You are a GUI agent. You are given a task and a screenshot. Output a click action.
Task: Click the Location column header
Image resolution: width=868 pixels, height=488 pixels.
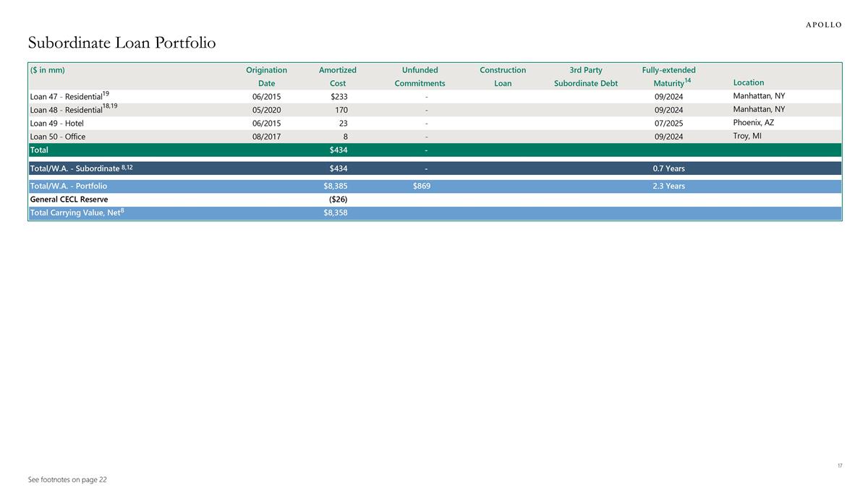coord(748,82)
